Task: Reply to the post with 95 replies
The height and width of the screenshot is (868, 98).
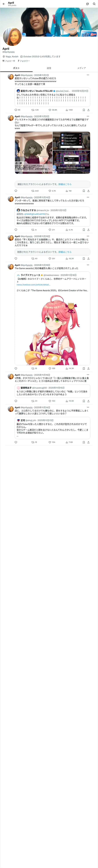Action: (x=17, y=110)
